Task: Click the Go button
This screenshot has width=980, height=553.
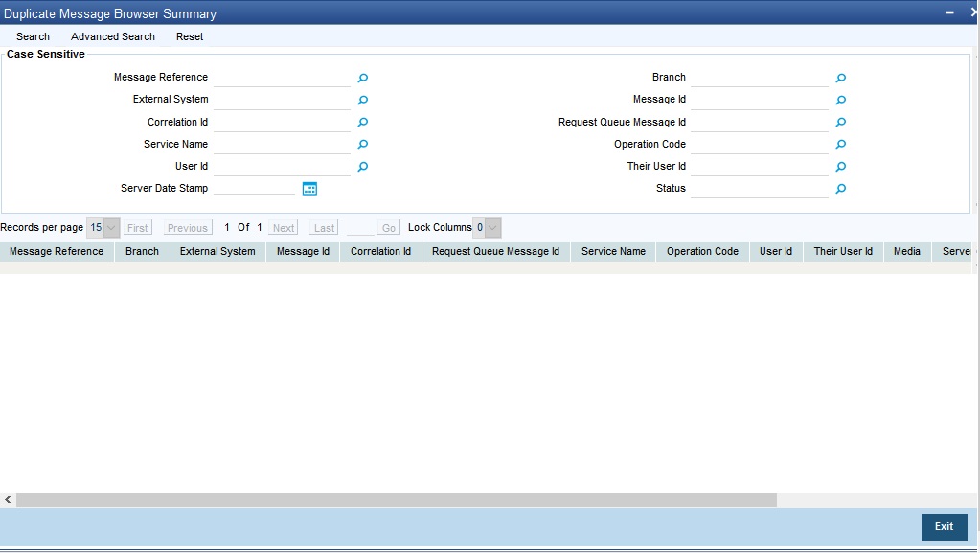Action: tap(389, 228)
